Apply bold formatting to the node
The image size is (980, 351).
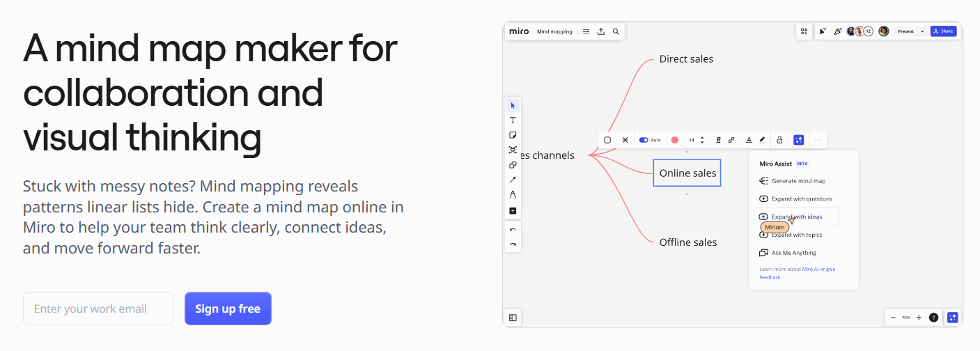[718, 140]
